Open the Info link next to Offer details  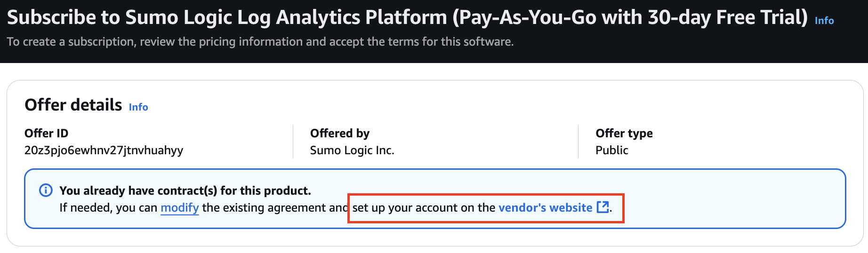[x=138, y=107]
